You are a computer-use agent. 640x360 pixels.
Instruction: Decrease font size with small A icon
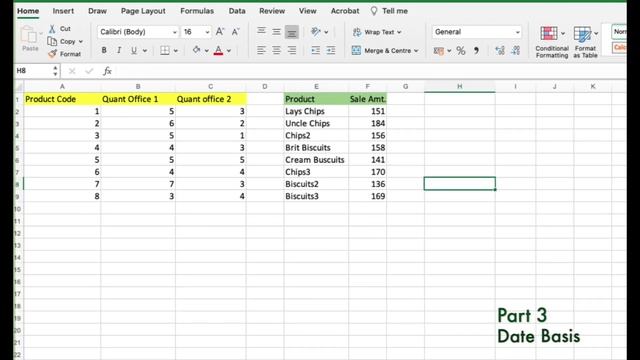click(236, 32)
